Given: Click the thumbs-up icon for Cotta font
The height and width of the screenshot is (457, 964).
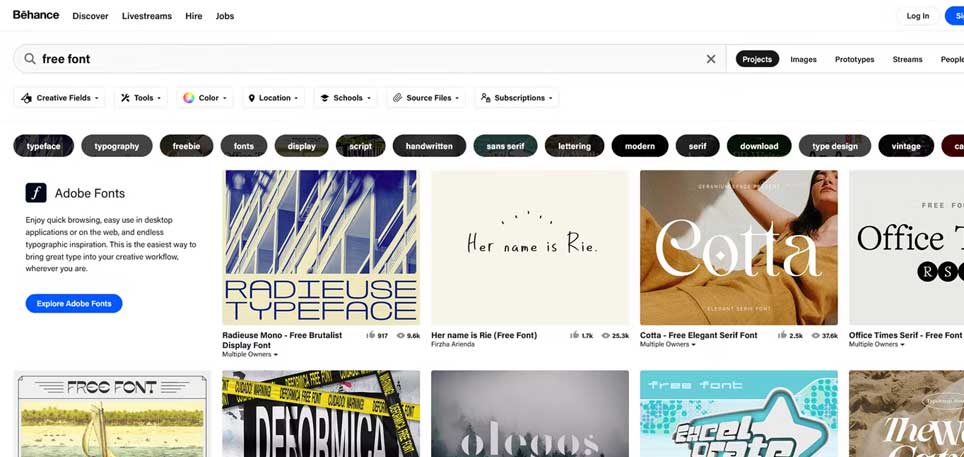Looking at the screenshot, I should tap(783, 335).
